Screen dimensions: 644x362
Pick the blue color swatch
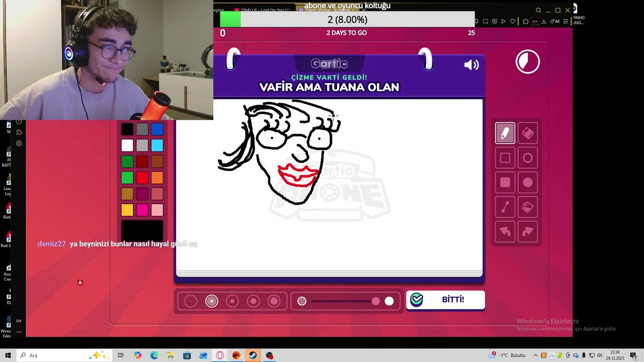[x=157, y=129]
